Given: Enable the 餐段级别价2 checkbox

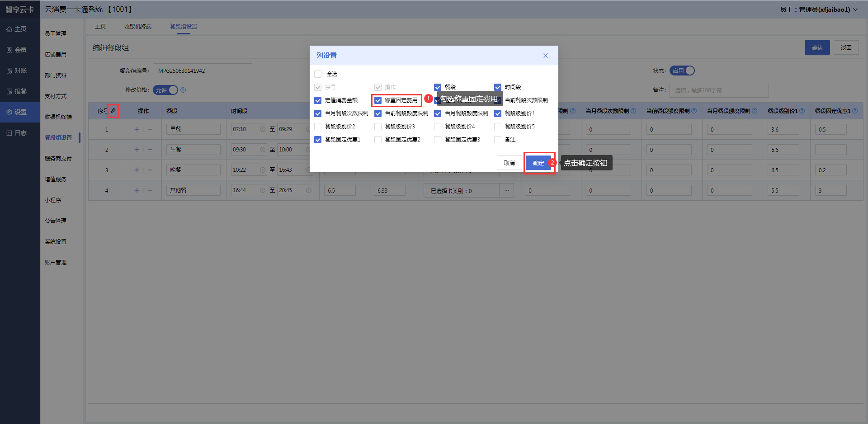Looking at the screenshot, I should tap(318, 127).
